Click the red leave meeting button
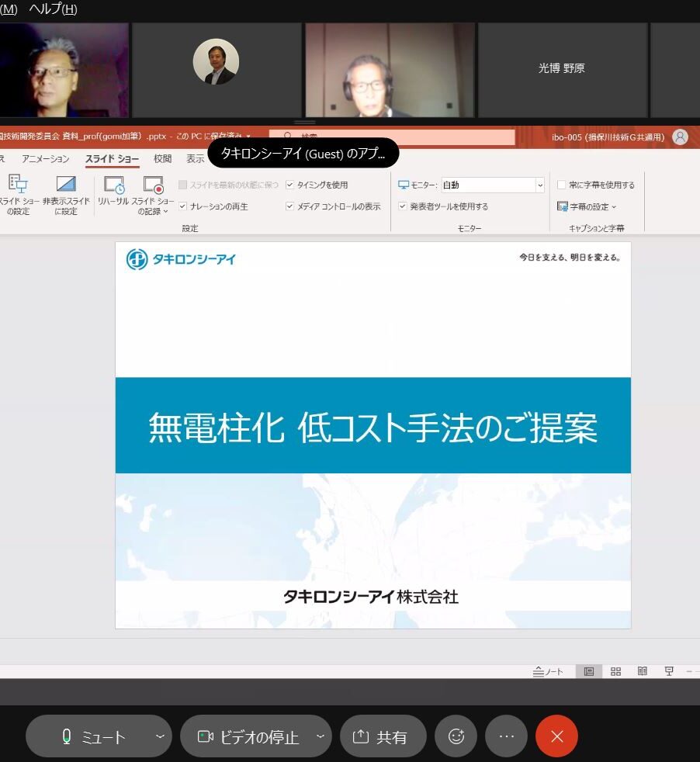Screen dimensions: 700x762 (x=557, y=736)
